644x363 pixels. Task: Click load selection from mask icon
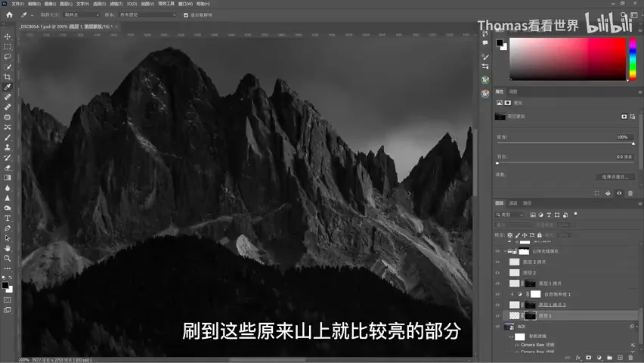597,193
